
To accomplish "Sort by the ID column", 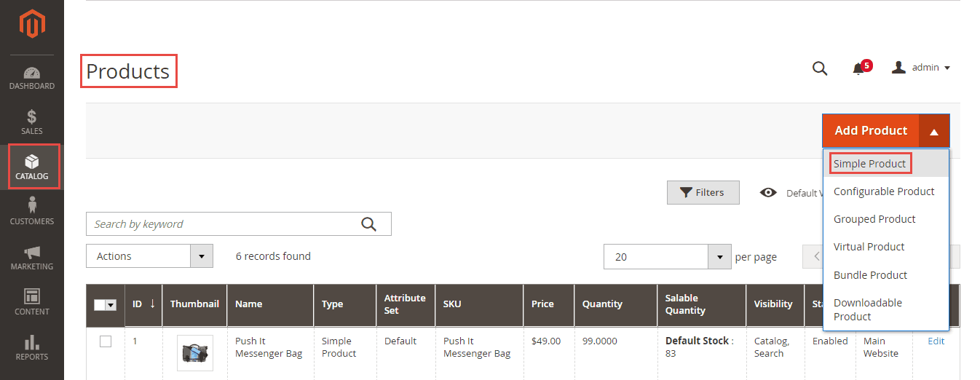I will pos(143,304).
